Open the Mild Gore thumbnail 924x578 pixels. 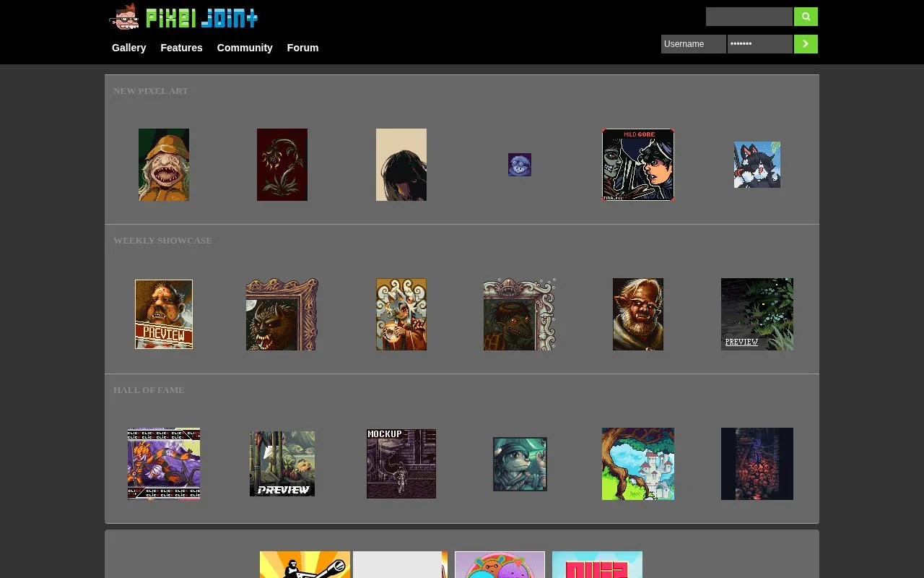coord(638,165)
